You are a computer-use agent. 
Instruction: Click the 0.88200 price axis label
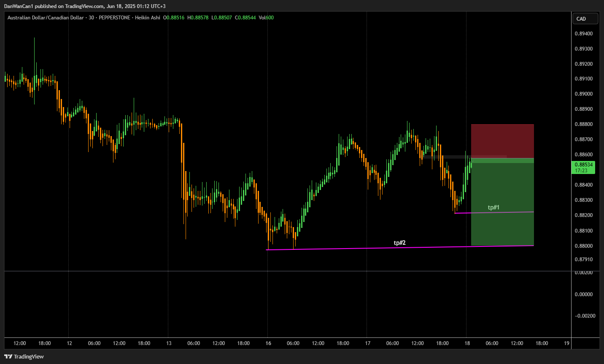(x=583, y=215)
